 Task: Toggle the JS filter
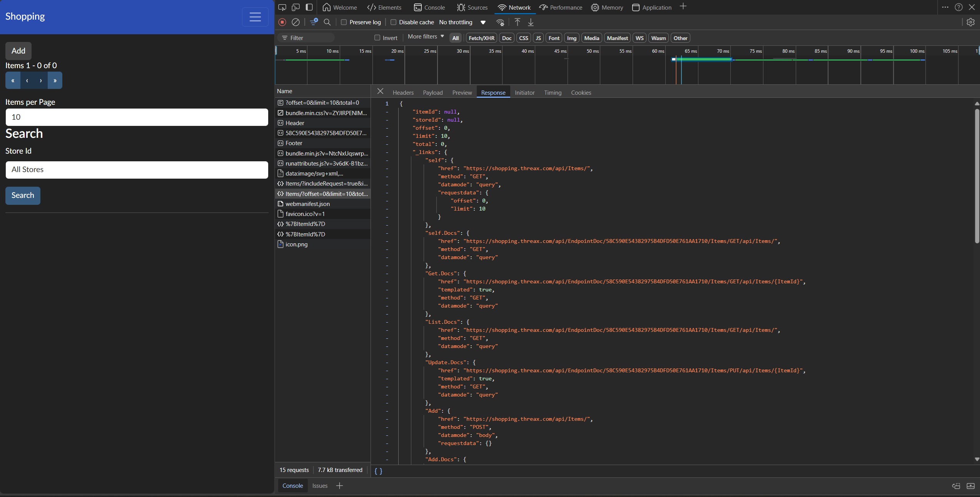tap(538, 38)
